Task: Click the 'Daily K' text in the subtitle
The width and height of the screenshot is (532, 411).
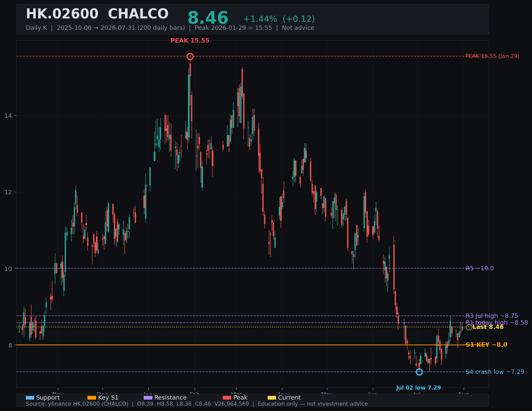Action: point(37,28)
